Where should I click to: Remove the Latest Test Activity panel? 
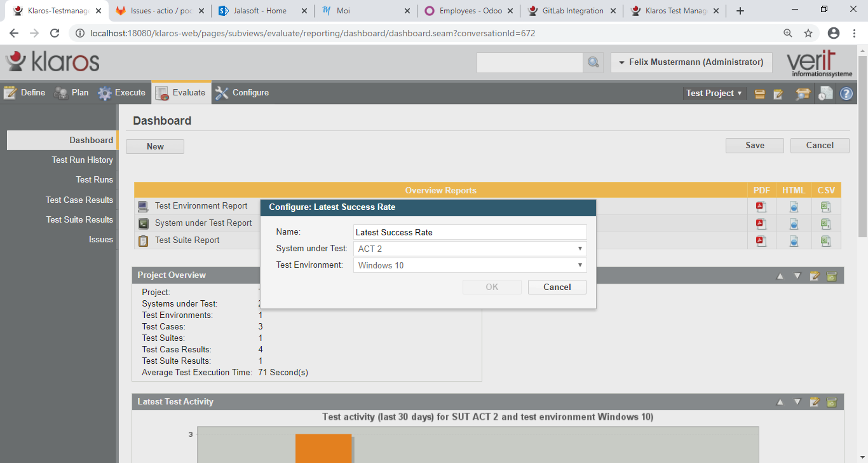pos(831,402)
